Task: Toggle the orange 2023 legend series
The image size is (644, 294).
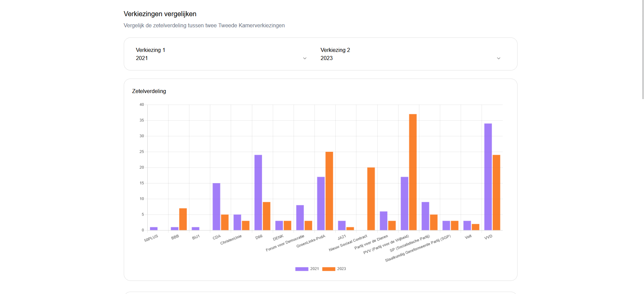Action: click(x=334, y=269)
